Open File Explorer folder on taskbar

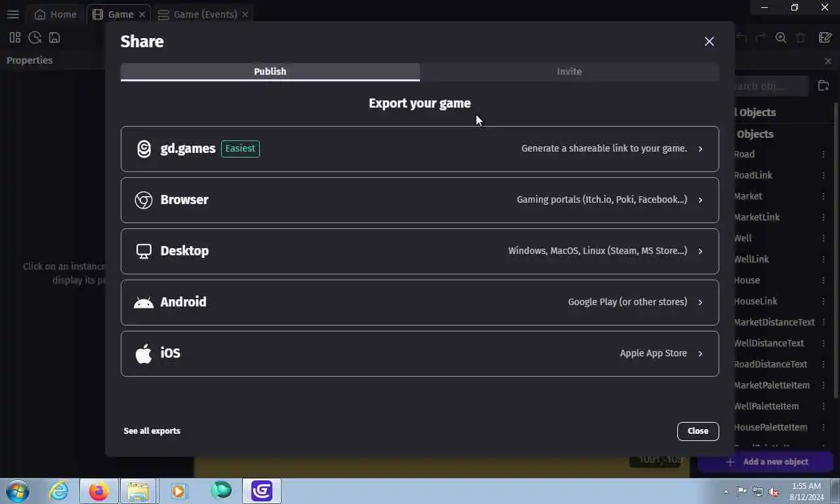(x=138, y=491)
